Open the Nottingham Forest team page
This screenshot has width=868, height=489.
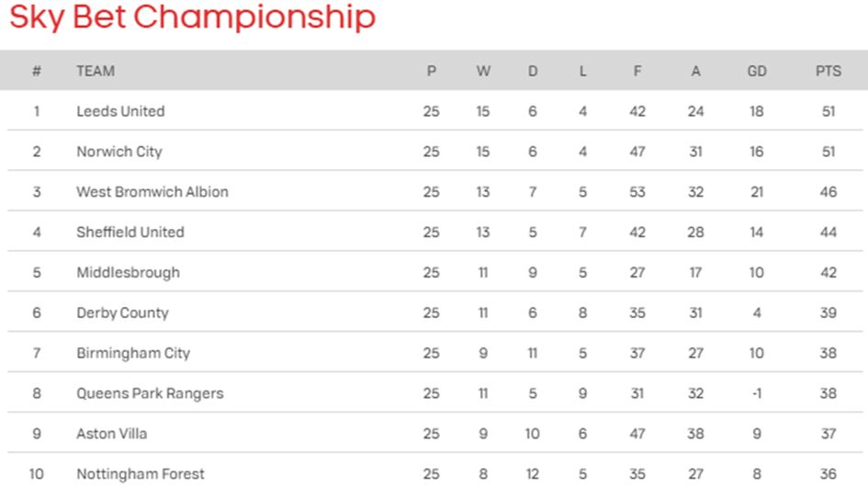(x=140, y=474)
